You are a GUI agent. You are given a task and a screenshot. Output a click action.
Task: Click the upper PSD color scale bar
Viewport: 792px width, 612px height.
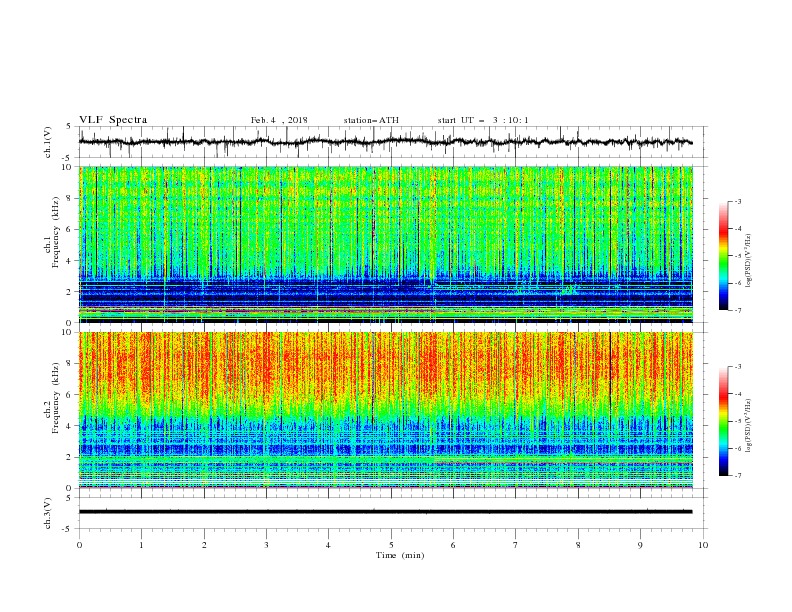click(724, 256)
